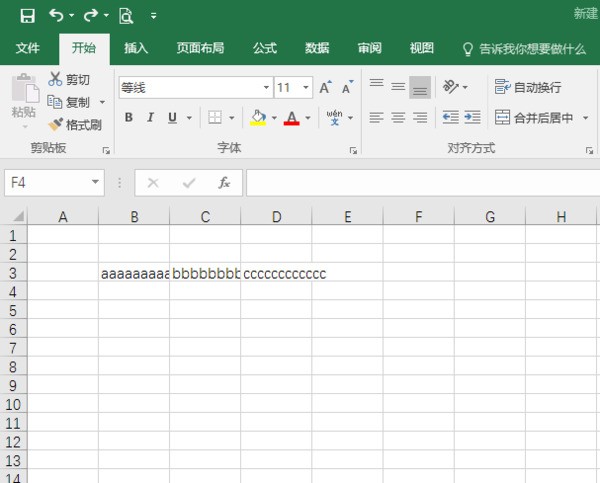
Task: Click the Undo arrow icon
Action: [x=56, y=15]
